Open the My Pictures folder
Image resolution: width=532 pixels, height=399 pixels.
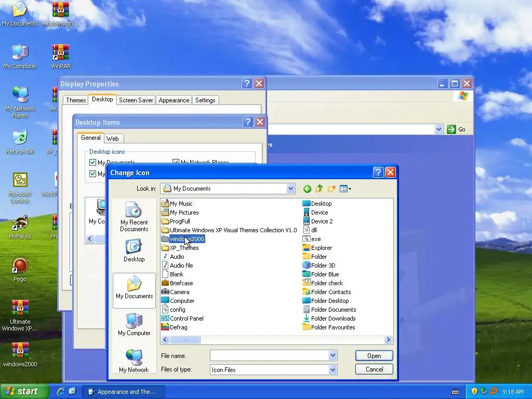pyautogui.click(x=180, y=212)
